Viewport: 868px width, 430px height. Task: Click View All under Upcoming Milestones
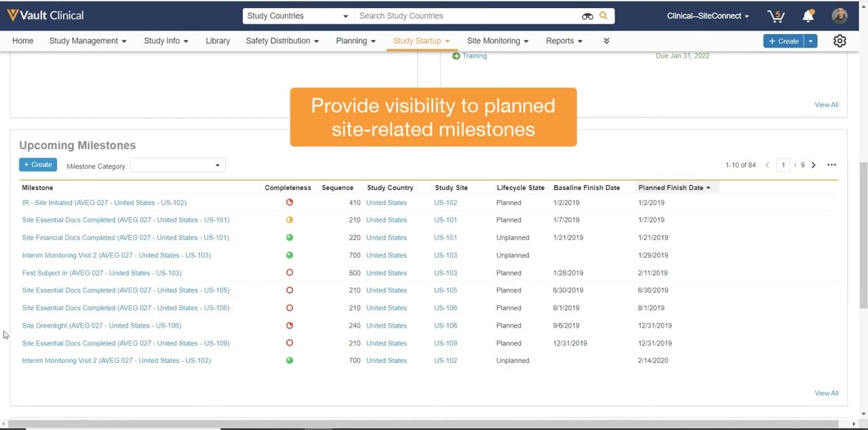(827, 393)
